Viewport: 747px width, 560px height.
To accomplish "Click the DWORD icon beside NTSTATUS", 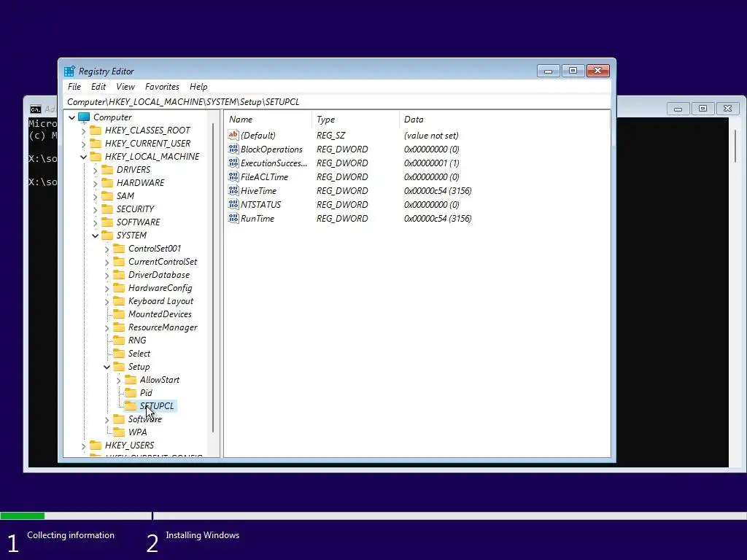I will pyautogui.click(x=233, y=204).
